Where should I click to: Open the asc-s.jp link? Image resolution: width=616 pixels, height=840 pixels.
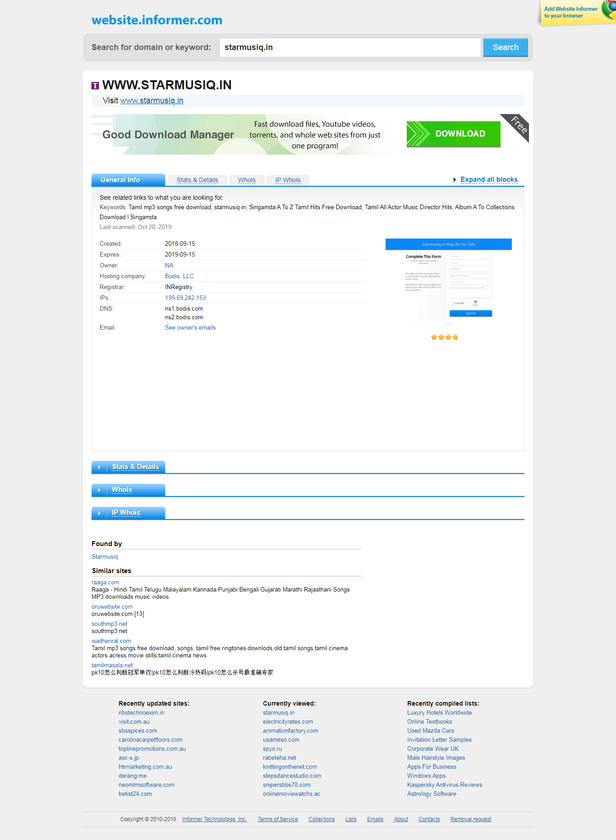tap(129, 758)
